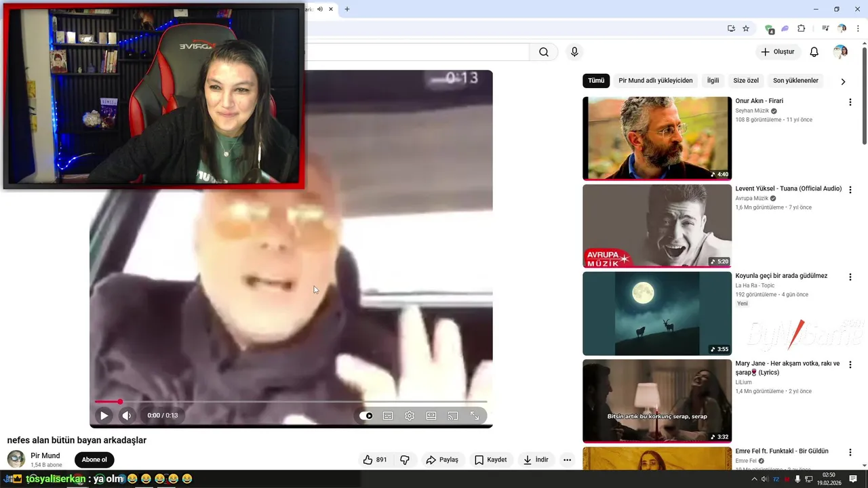Visit LiLium channel link
Image resolution: width=868 pixels, height=488 pixels.
(x=743, y=382)
